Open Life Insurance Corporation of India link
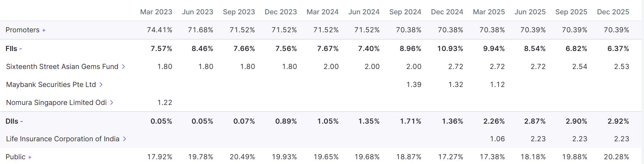This screenshot has width=644, height=164. [63, 139]
